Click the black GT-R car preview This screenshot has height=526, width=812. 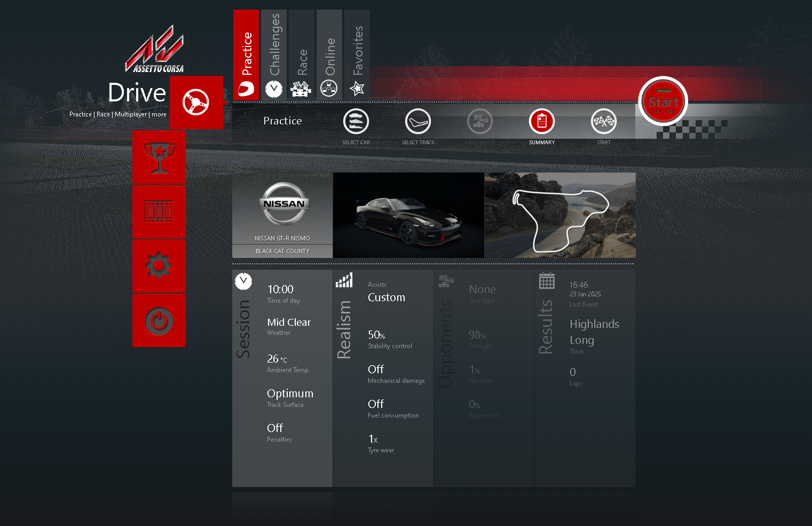pos(408,215)
